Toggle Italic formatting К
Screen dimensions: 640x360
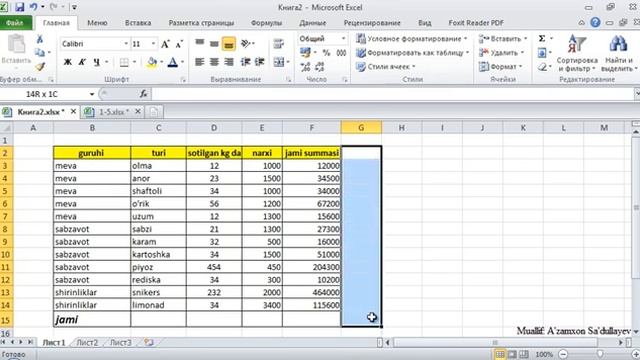pyautogui.click(x=82, y=62)
